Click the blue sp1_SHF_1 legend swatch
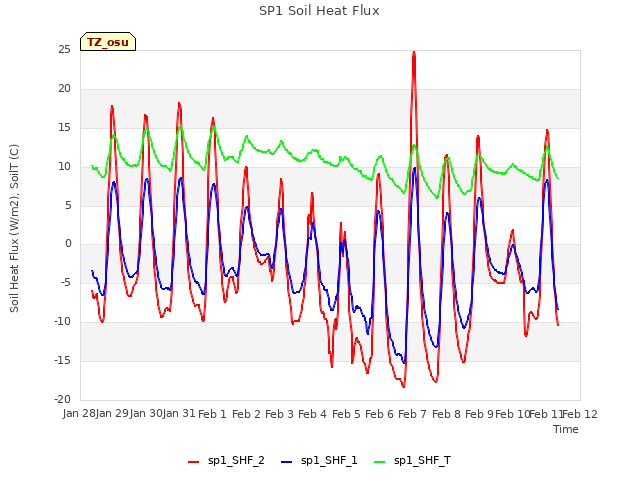This screenshot has width=640, height=480. pos(287,462)
